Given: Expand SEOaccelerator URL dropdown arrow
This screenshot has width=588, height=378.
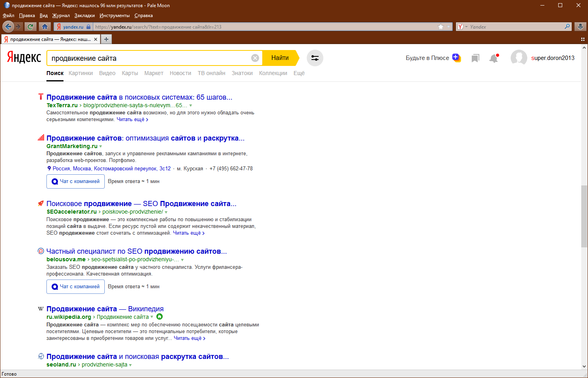Looking at the screenshot, I should click(166, 212).
